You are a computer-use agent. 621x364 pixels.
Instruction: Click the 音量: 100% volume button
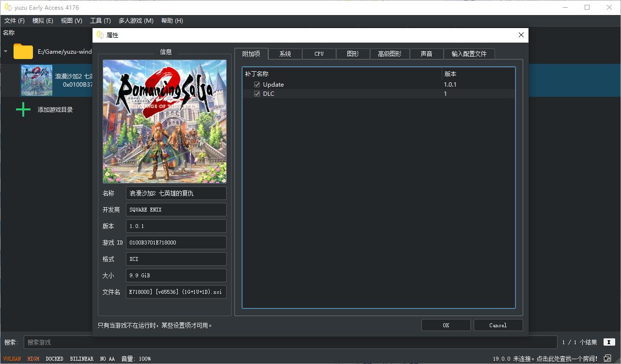tap(136, 359)
